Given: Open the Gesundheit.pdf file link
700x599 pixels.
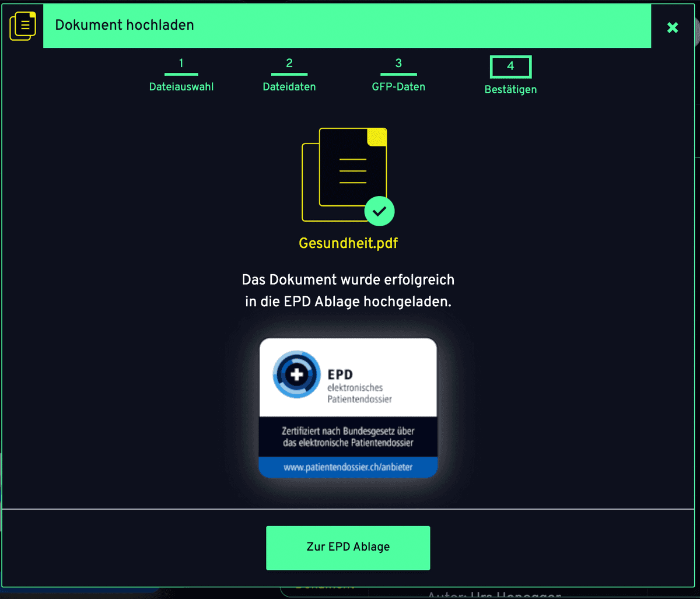Looking at the screenshot, I should tap(348, 243).
